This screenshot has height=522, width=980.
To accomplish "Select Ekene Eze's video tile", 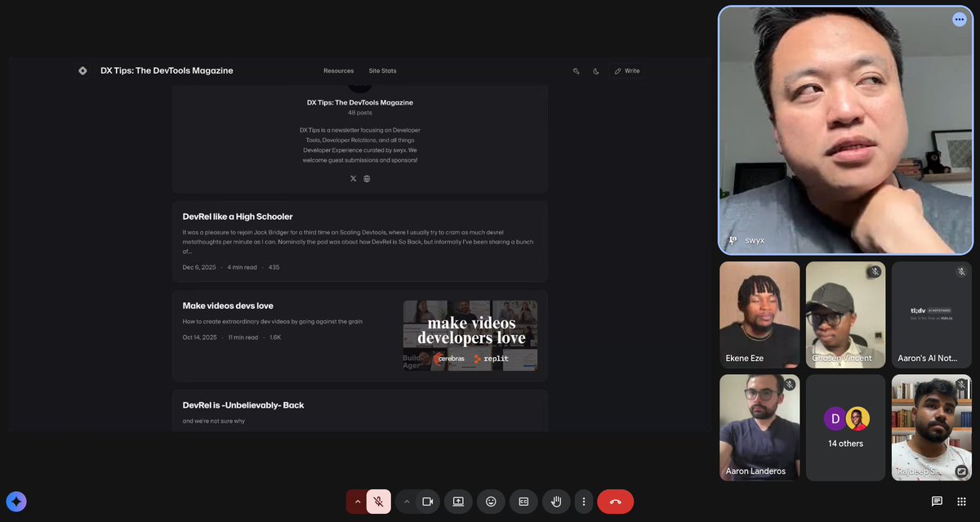I will [759, 315].
